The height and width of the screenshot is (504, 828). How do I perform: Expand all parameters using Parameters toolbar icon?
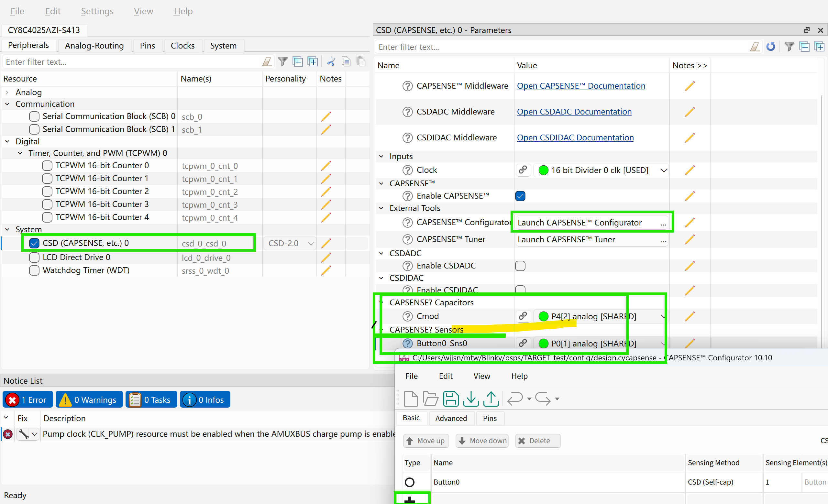820,47
